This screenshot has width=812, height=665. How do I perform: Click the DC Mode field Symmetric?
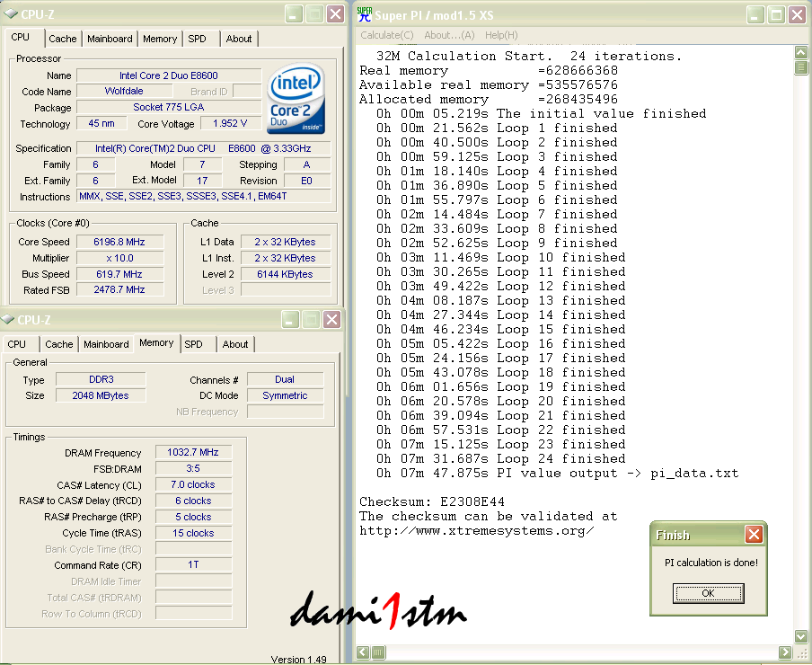(x=285, y=395)
